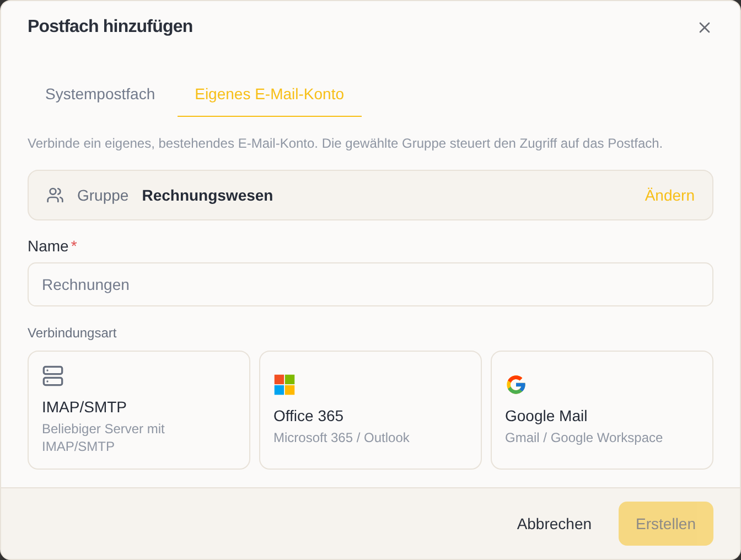This screenshot has height=560, width=741.
Task: Focus the Name input field
Action: click(x=370, y=284)
